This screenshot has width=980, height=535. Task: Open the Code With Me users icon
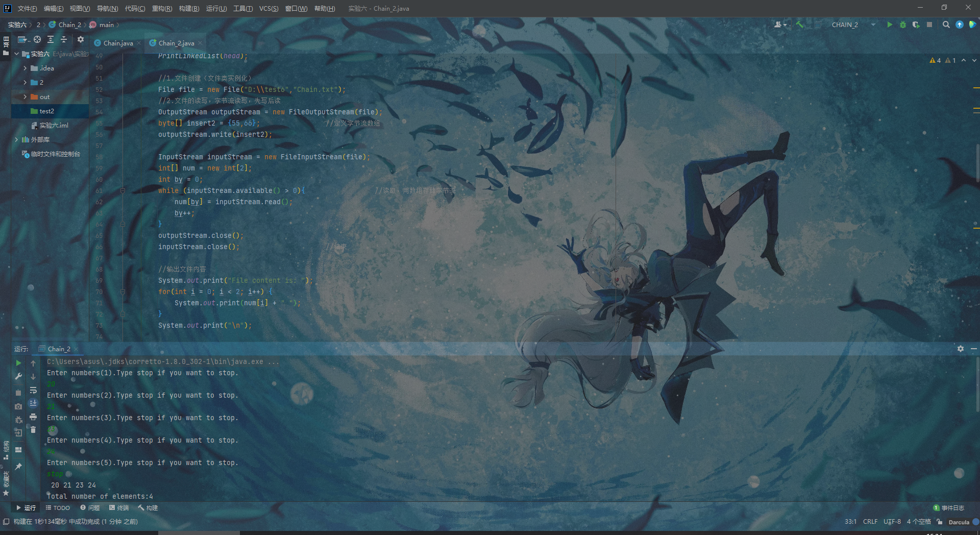[779, 25]
